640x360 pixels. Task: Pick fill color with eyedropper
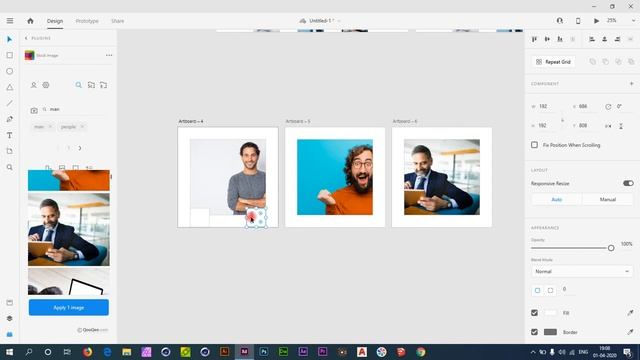point(630,313)
